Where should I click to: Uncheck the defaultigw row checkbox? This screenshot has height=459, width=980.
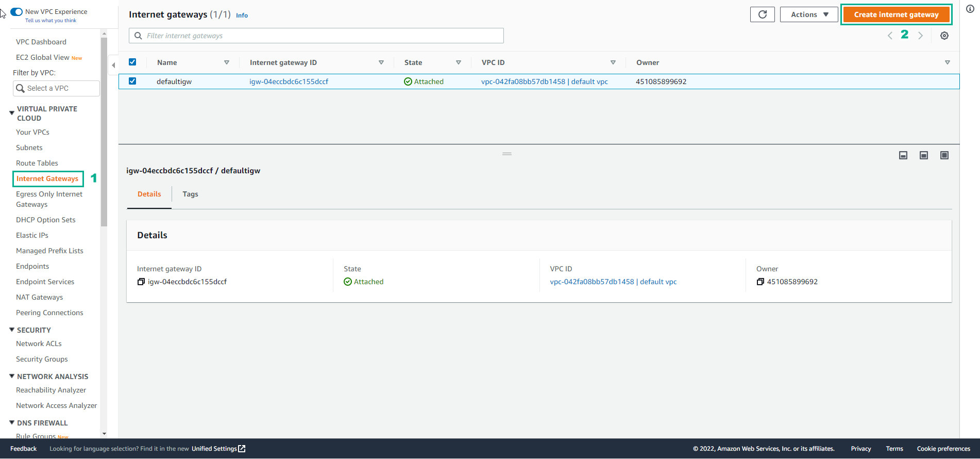[132, 81]
